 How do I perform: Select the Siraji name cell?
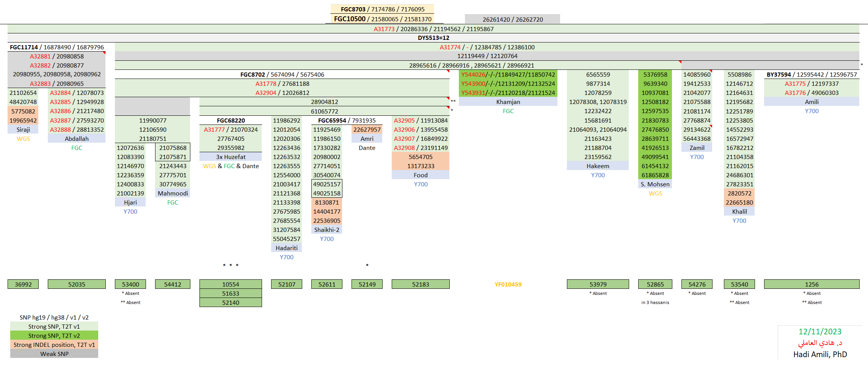[23, 129]
